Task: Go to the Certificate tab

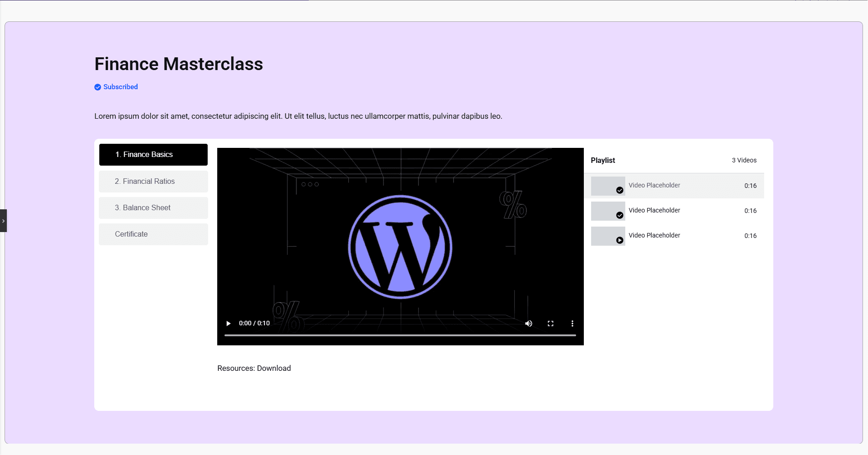Action: 153,234
